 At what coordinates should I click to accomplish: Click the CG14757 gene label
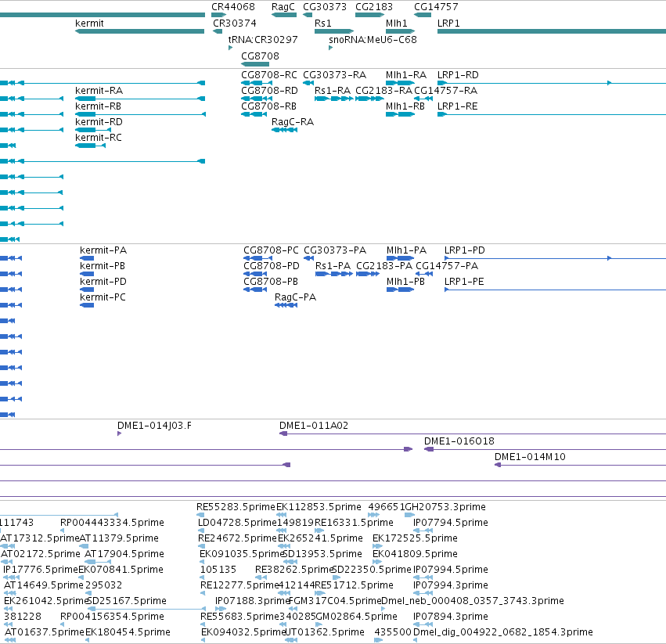436,7
